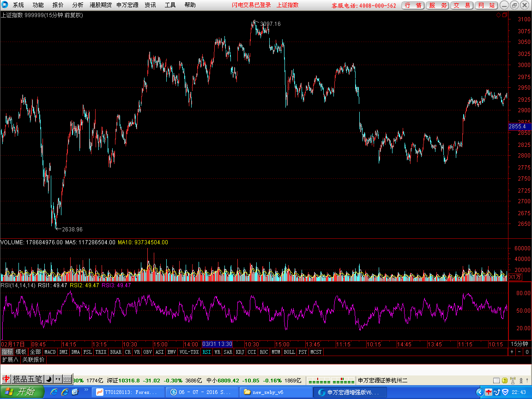Click the X1万 volume unit label

(x=515, y=277)
